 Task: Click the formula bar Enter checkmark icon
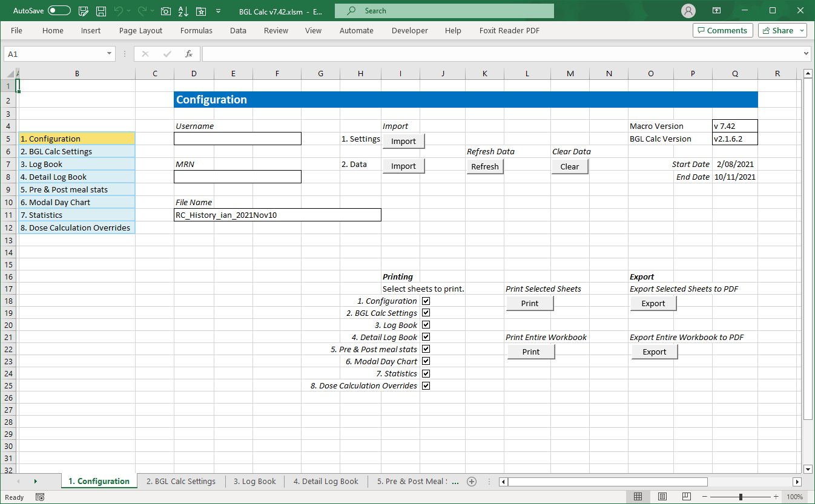pyautogui.click(x=167, y=54)
